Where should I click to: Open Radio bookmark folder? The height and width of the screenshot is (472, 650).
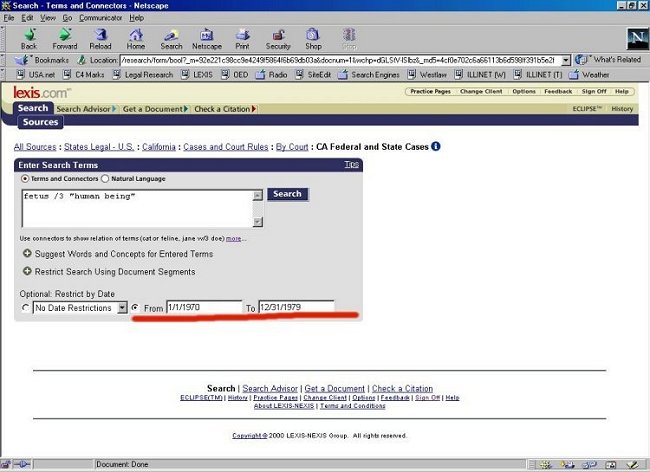pyautogui.click(x=272, y=75)
